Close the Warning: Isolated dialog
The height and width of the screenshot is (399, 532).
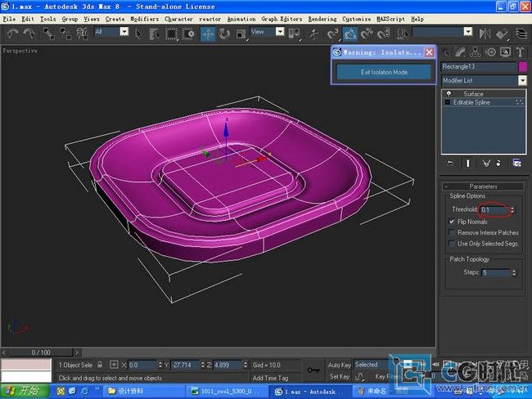click(429, 52)
